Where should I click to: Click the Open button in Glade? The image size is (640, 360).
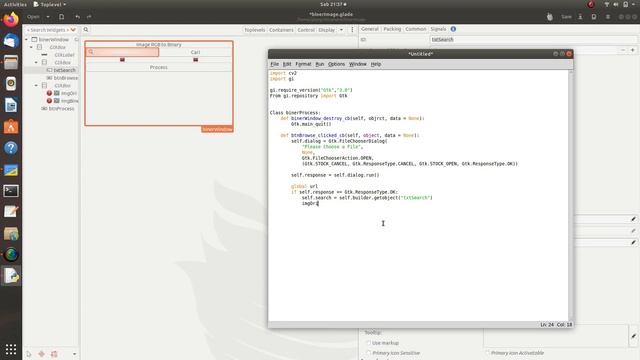point(33,17)
